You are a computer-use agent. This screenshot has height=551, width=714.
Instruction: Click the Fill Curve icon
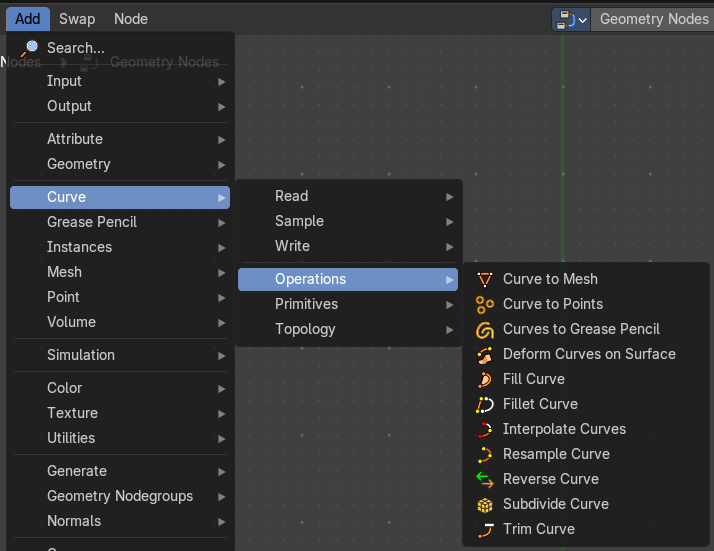[484, 379]
